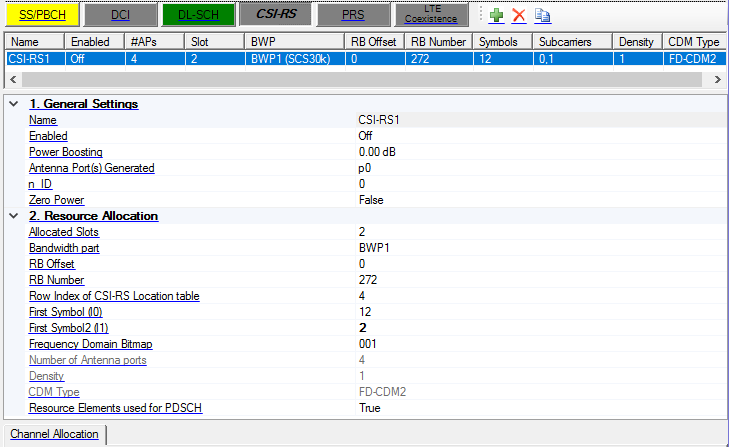
Task: Delete the selected CSI-RS with the red X icon
Action: point(518,15)
